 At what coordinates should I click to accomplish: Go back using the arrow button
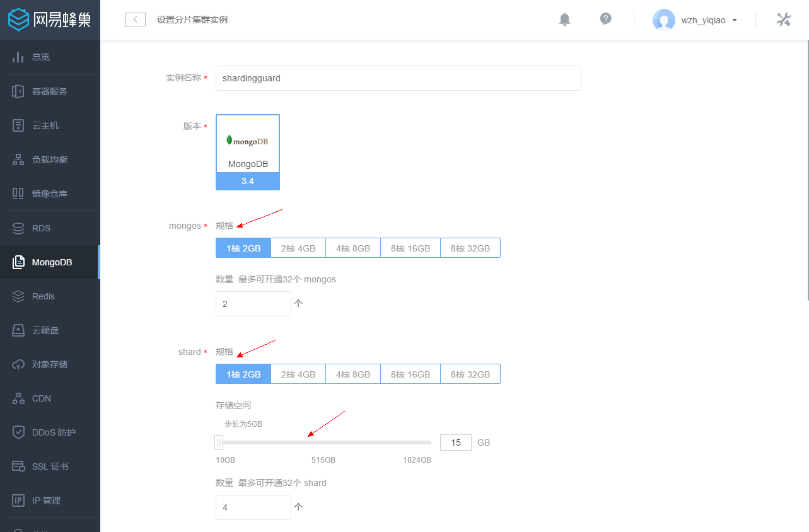point(136,20)
